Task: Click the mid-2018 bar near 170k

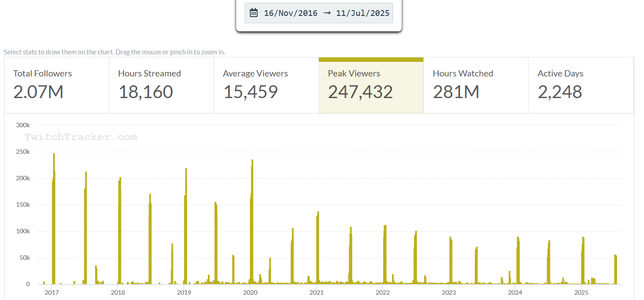Action: pos(150,239)
